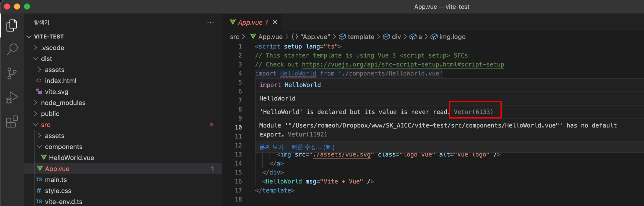The height and width of the screenshot is (206, 644).
Task: Click the App.vue file breadcrumb segment
Action: tap(266, 37)
